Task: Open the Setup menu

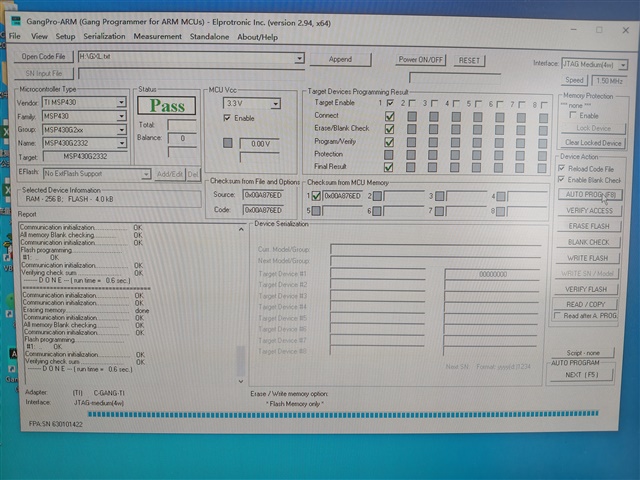Action: (65, 36)
